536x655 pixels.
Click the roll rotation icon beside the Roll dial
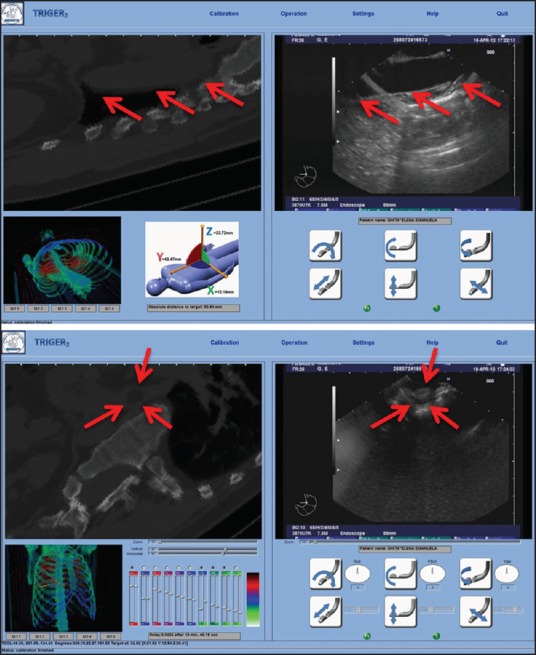pos(325,574)
